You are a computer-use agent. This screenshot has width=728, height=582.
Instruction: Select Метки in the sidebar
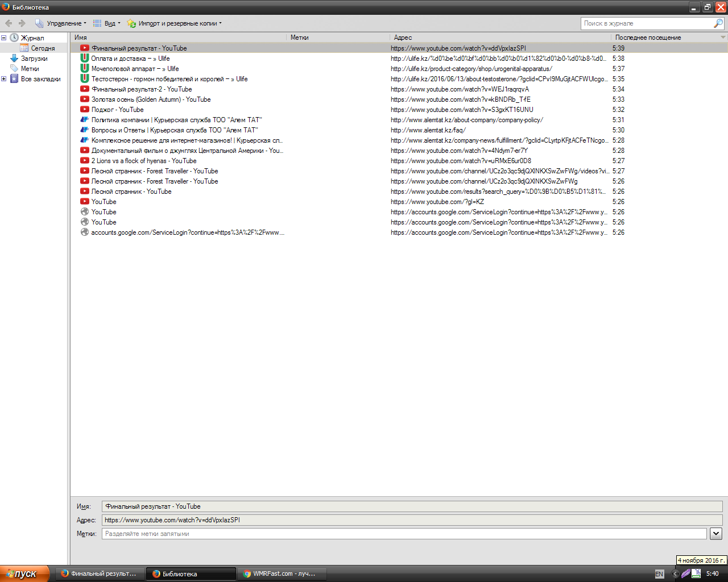pyautogui.click(x=30, y=69)
